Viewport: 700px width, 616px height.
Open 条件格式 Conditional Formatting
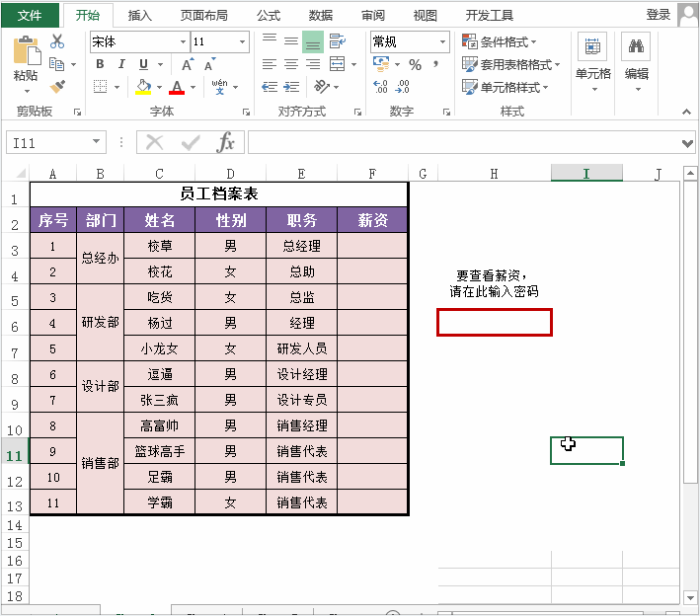click(500, 42)
